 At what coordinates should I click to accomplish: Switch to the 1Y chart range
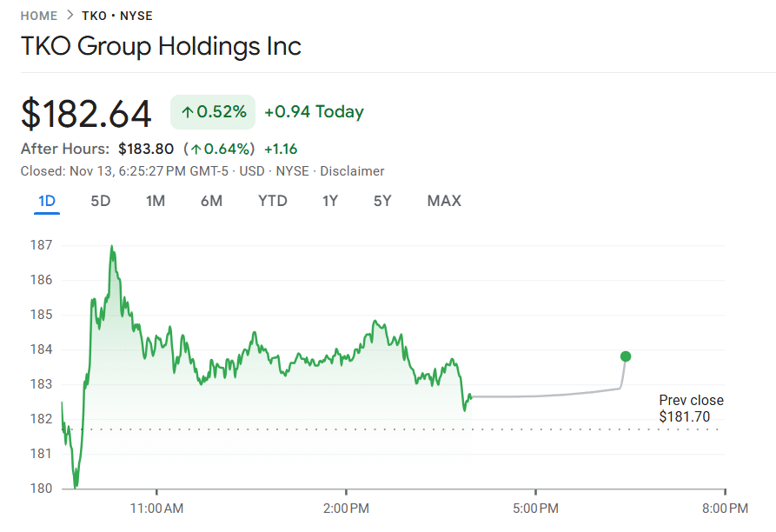(328, 201)
